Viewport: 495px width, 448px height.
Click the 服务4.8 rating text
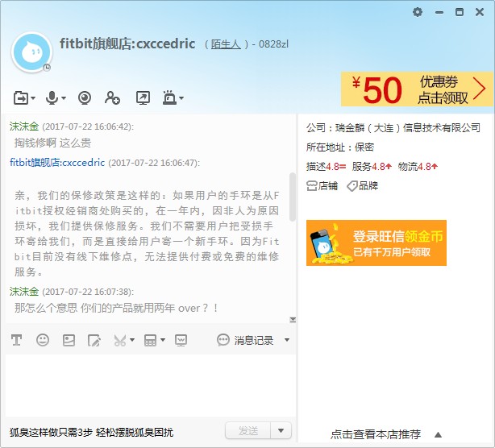(372, 166)
